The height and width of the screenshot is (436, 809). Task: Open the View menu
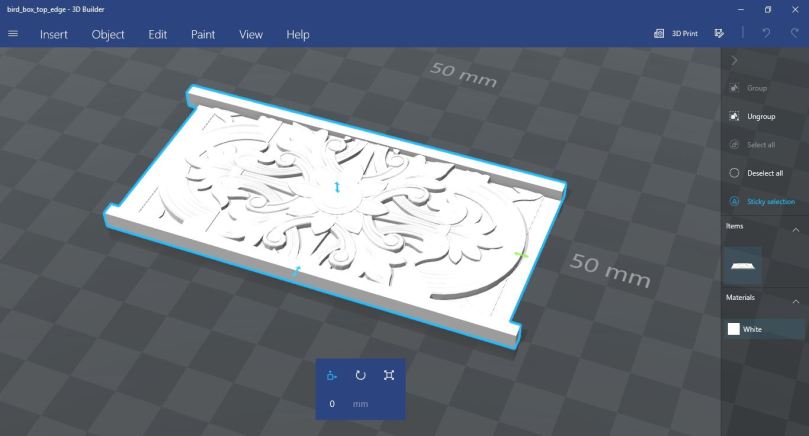tap(251, 35)
